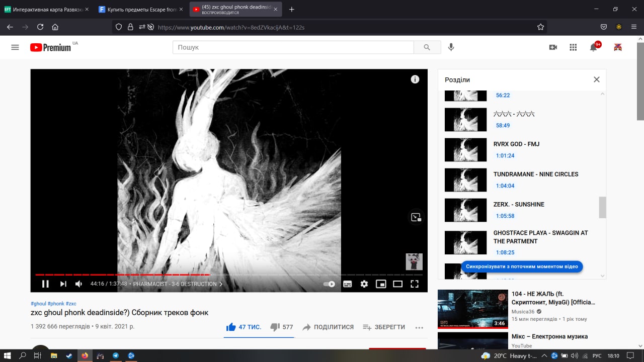
Task: Open Steam from the taskbar
Action: [69, 355]
